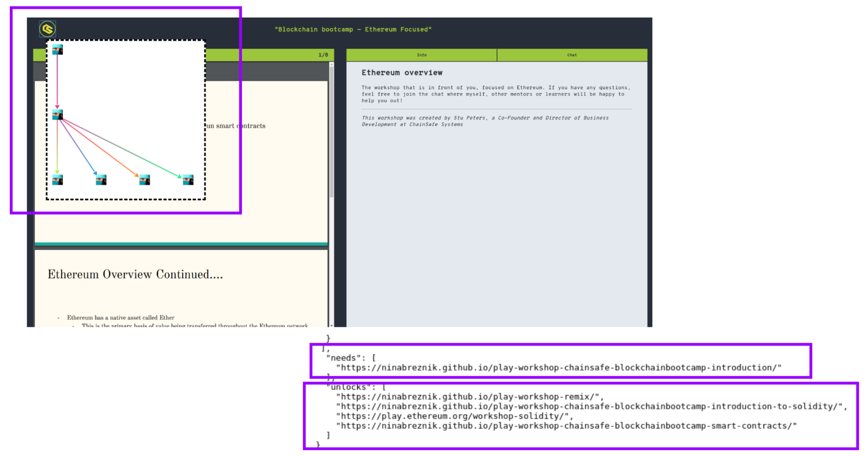
Task: Click the teal progress bar below the slide
Action: tap(181, 244)
